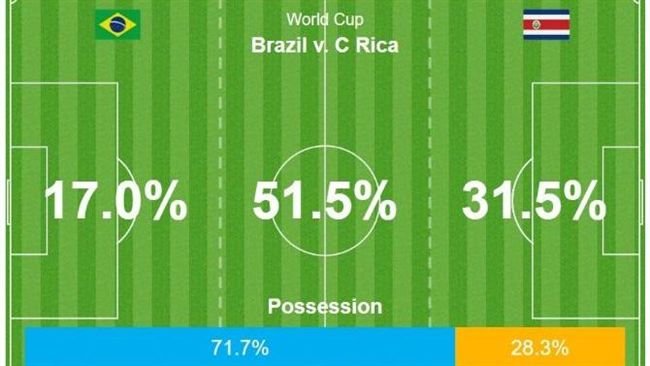This screenshot has width=650, height=366.
Task: Select the 51.5% middle third value
Action: coord(325,201)
